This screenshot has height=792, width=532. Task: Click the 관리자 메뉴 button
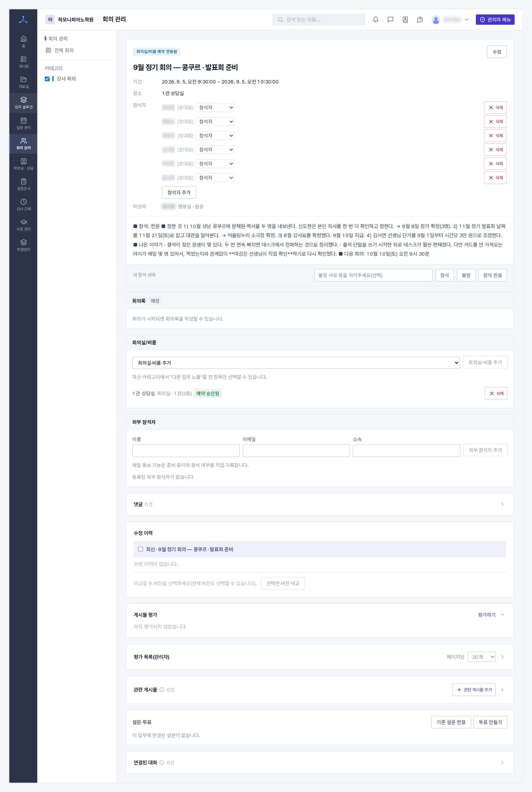[x=495, y=20]
